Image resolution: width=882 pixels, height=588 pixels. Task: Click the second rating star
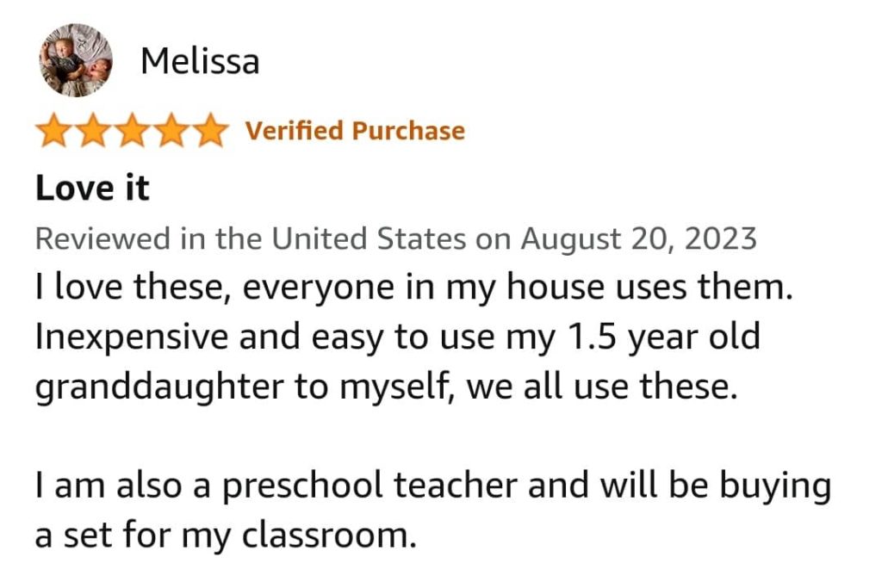93,130
